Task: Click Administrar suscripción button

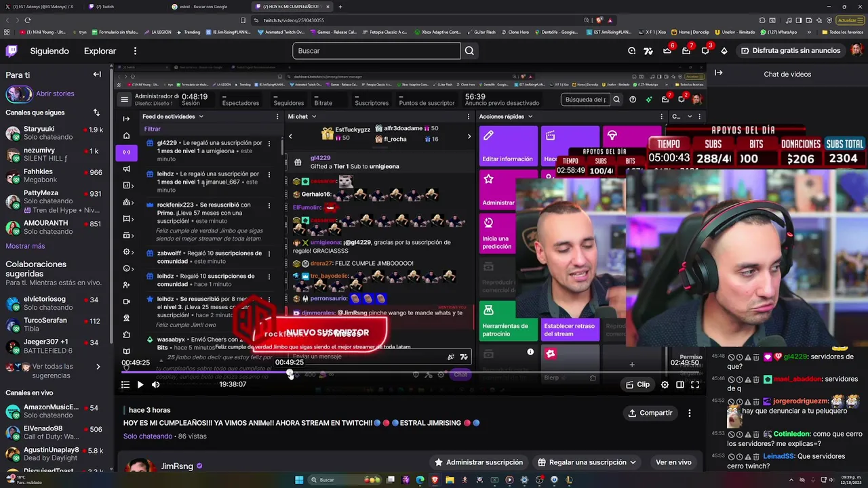Action: pos(479,462)
